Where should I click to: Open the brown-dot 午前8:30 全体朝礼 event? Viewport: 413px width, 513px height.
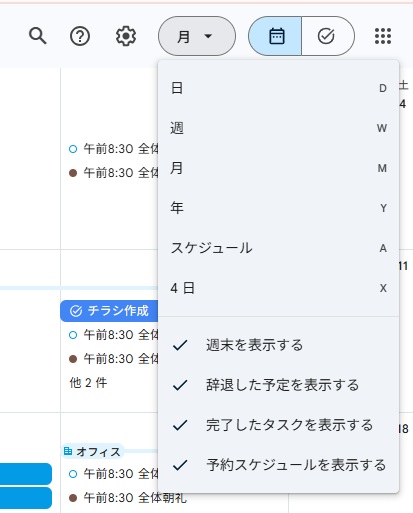click(128, 498)
